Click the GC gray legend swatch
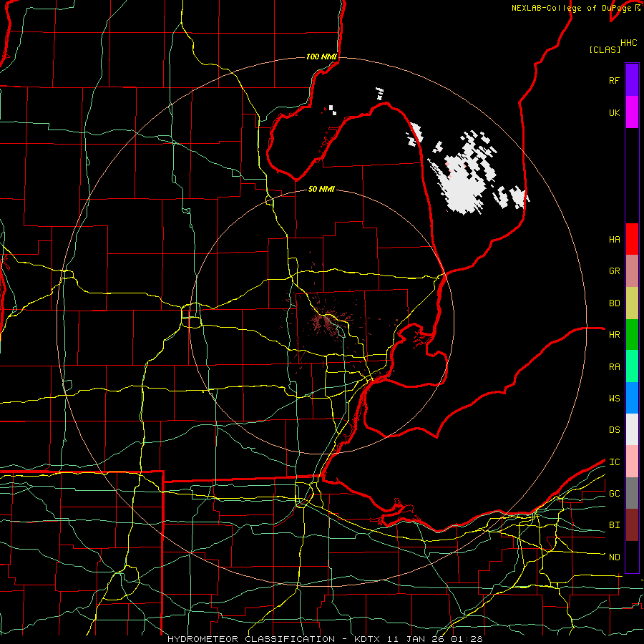 click(x=632, y=493)
